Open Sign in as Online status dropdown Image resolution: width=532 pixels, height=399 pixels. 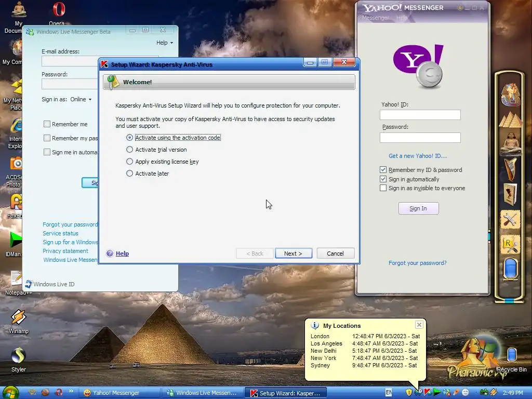(x=81, y=99)
